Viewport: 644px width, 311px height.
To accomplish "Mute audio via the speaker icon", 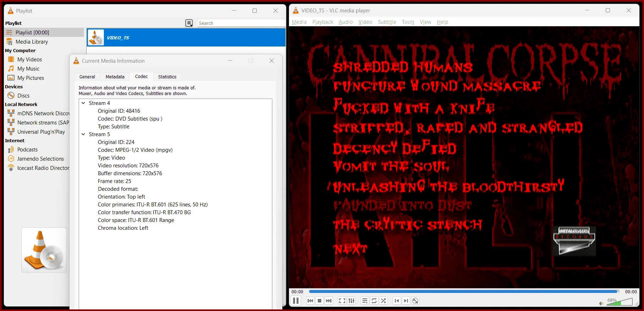I will pos(601,304).
